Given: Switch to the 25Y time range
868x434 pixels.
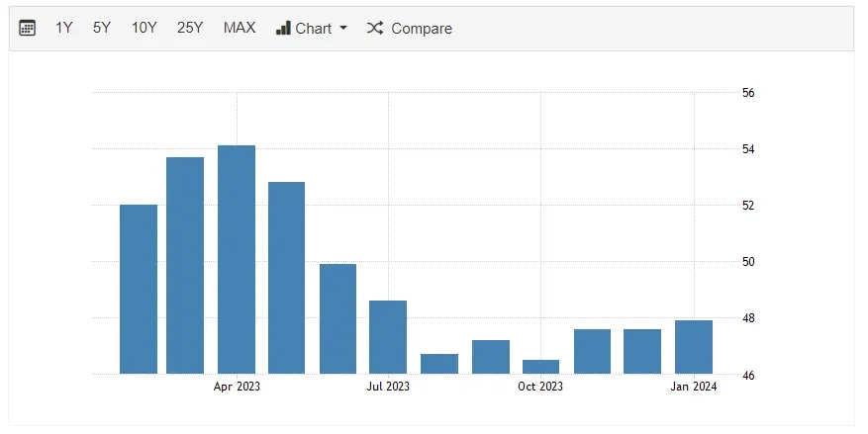Looking at the screenshot, I should (190, 28).
